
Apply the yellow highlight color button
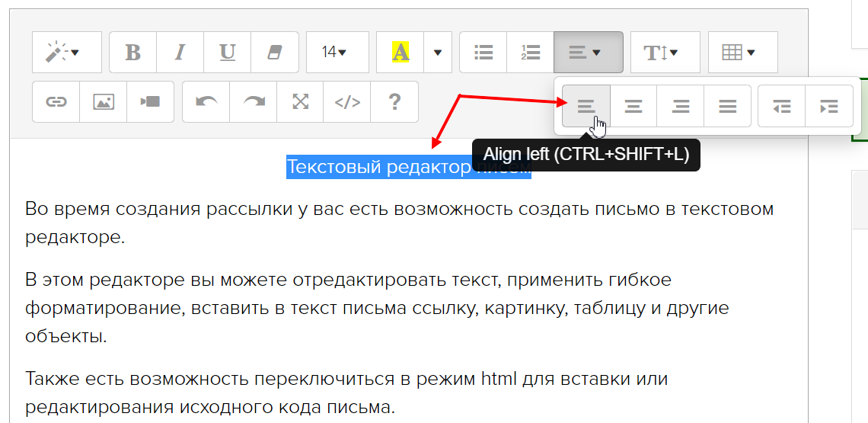pyautogui.click(x=400, y=53)
